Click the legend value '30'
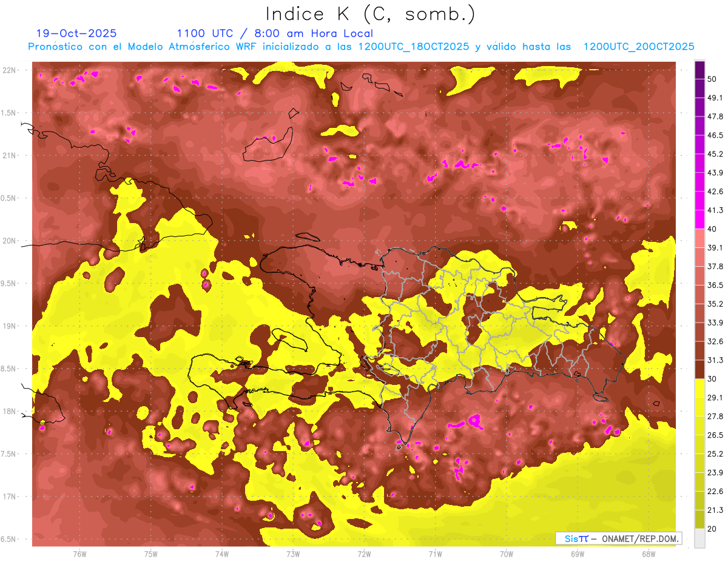 coord(713,379)
